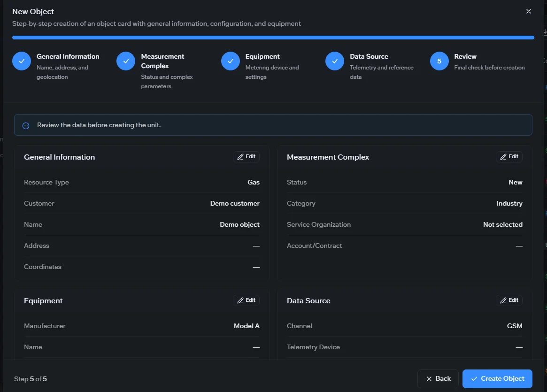
Task: Select the 'New' status value
Action: pos(516,183)
